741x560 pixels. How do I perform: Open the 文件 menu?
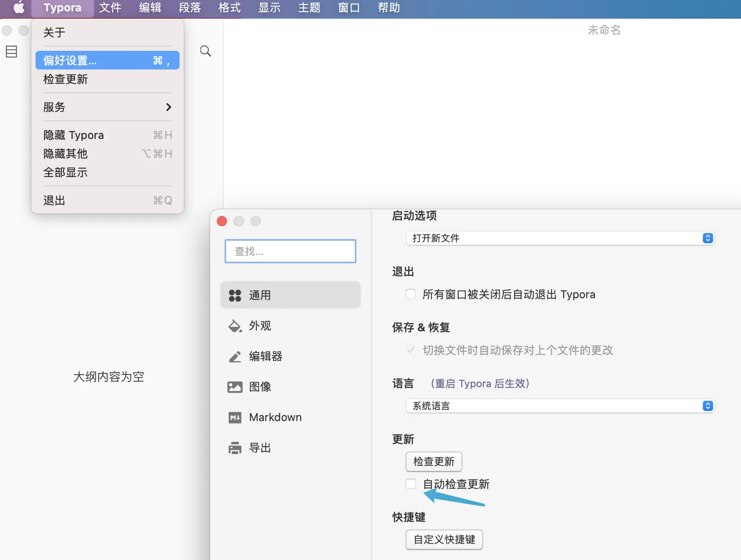click(x=110, y=8)
